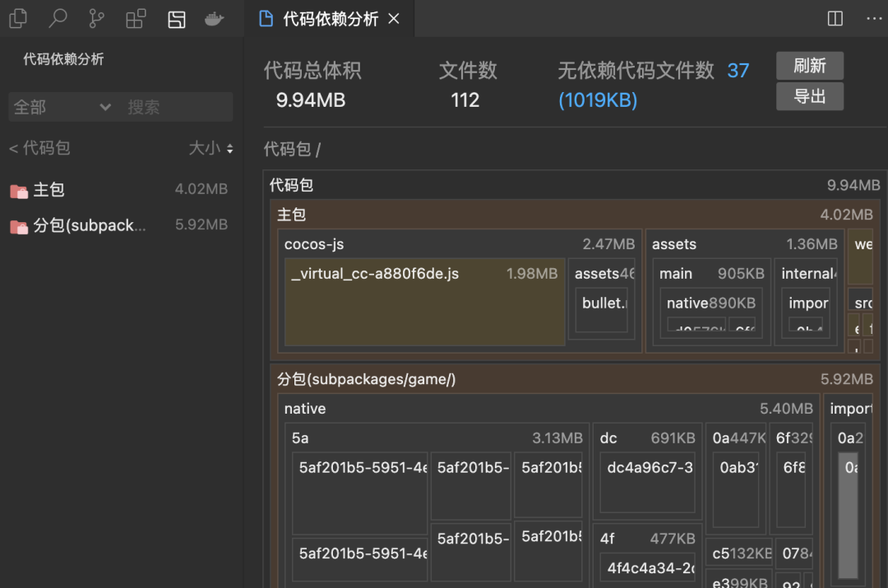Click the split editor layout icon
Screen dimensions: 888x588
[x=835, y=19]
